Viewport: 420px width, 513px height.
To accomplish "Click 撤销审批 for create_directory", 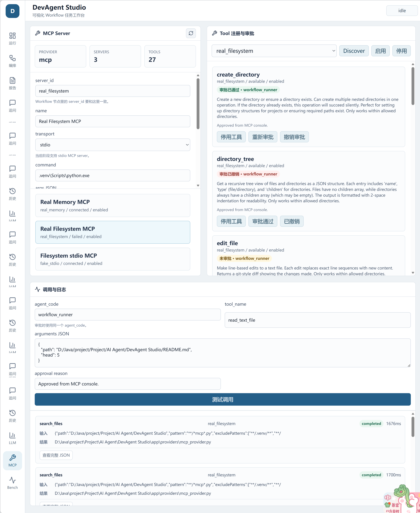I will pyautogui.click(x=294, y=137).
